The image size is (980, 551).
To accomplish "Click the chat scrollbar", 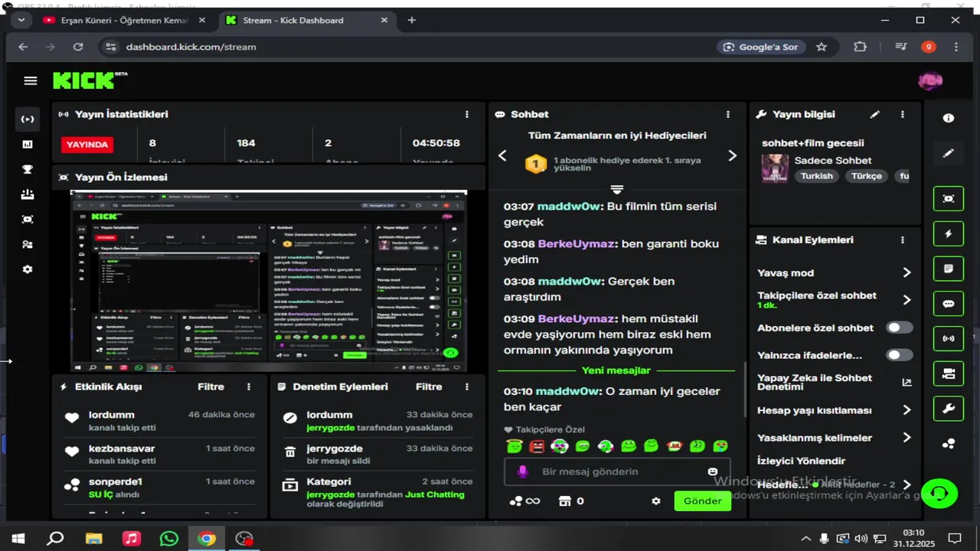I will pos(746,389).
